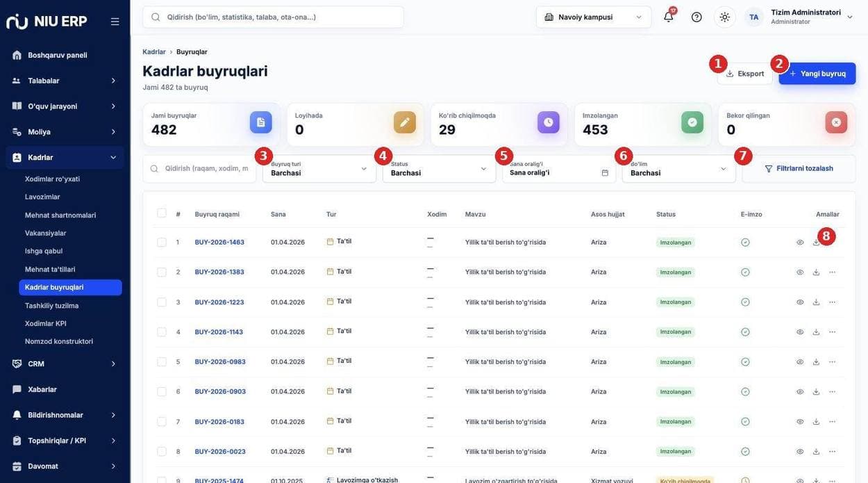This screenshot has height=483, width=868.
Task: Collapse the Kadrlar section in the sidebar
Action: 65,158
